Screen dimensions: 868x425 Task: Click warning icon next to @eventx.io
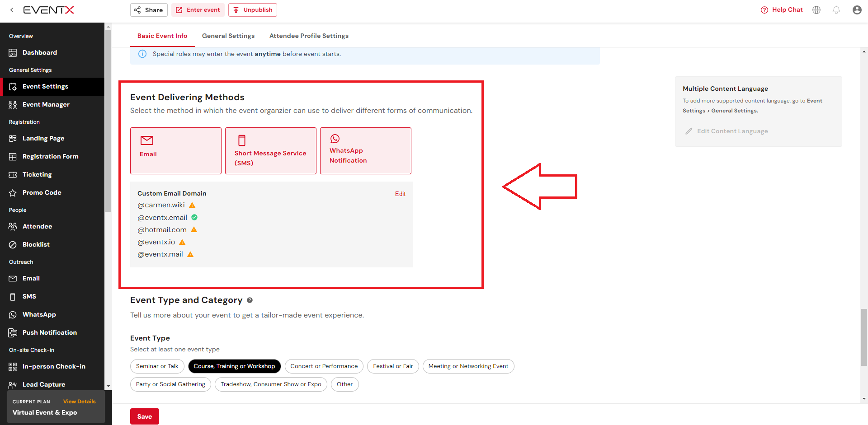coord(182,242)
